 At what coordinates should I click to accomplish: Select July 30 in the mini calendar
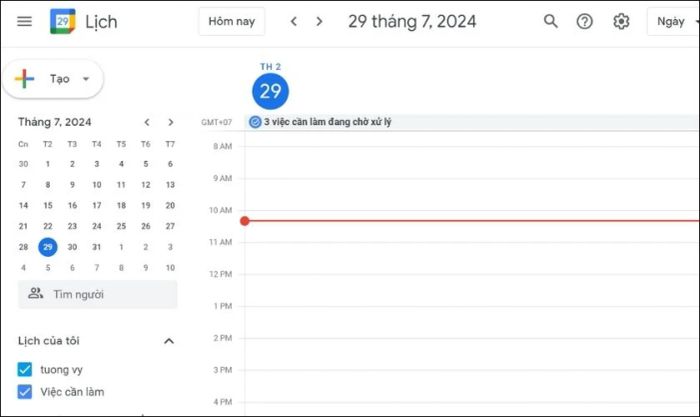click(72, 247)
